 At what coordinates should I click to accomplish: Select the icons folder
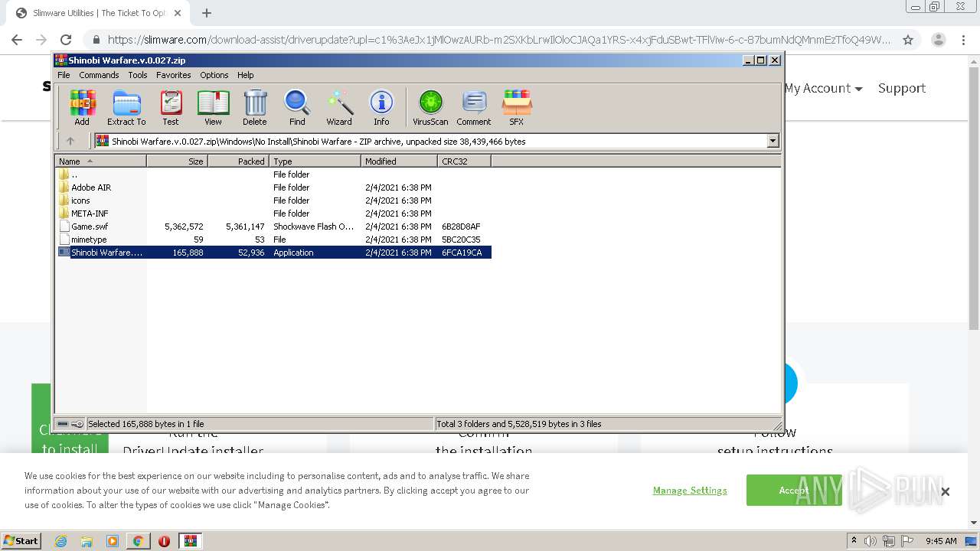[274, 201]
